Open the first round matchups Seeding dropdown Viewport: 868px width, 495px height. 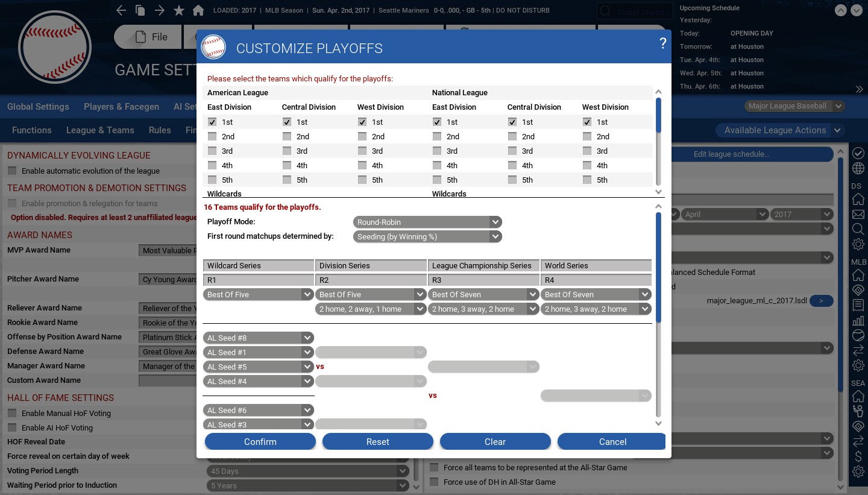coord(427,236)
